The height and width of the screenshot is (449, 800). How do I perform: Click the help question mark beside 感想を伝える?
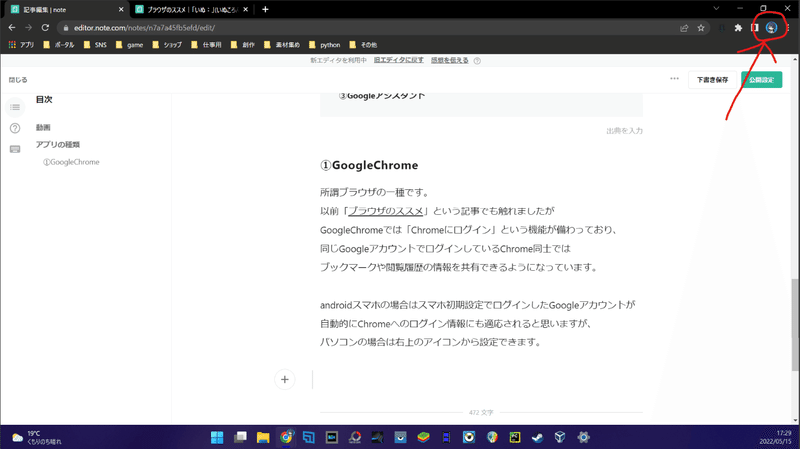pyautogui.click(x=477, y=61)
